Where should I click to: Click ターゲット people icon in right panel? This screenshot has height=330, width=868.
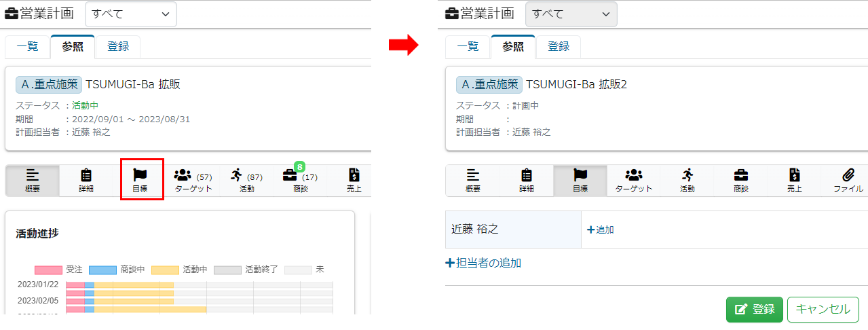[x=634, y=181]
